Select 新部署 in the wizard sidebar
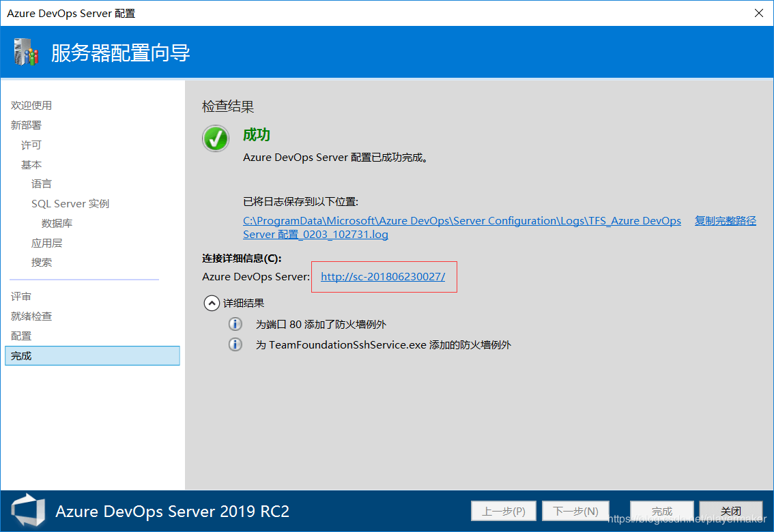774x532 pixels. tap(26, 125)
